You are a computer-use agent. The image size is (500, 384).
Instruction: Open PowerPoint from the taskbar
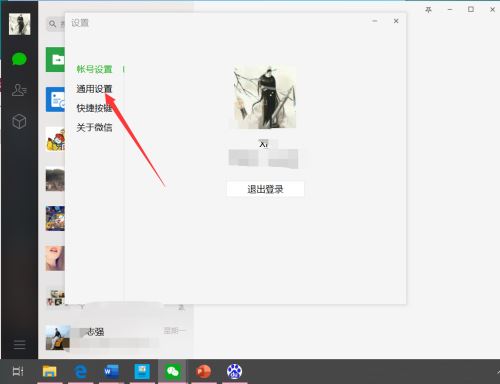point(203,371)
